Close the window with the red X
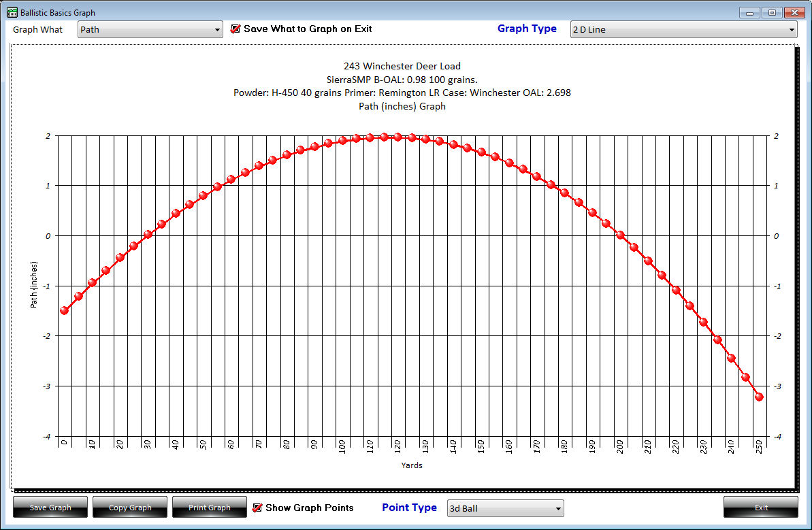The height and width of the screenshot is (530, 812). (794, 12)
